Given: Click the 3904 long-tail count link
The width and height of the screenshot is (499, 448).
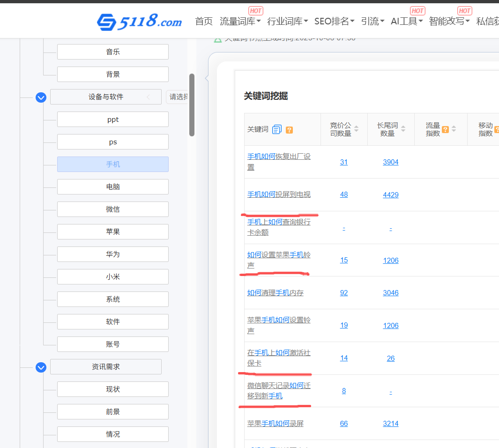Looking at the screenshot, I should pos(390,162).
